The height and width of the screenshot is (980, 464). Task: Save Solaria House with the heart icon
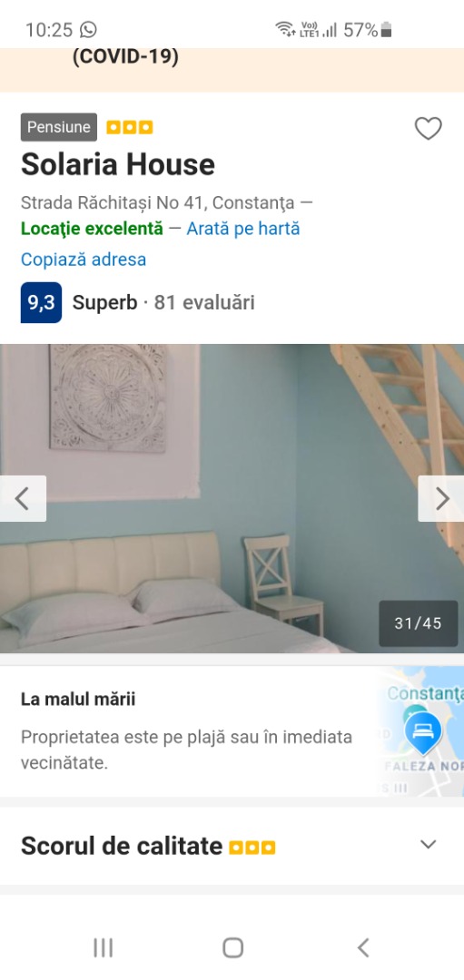429,129
